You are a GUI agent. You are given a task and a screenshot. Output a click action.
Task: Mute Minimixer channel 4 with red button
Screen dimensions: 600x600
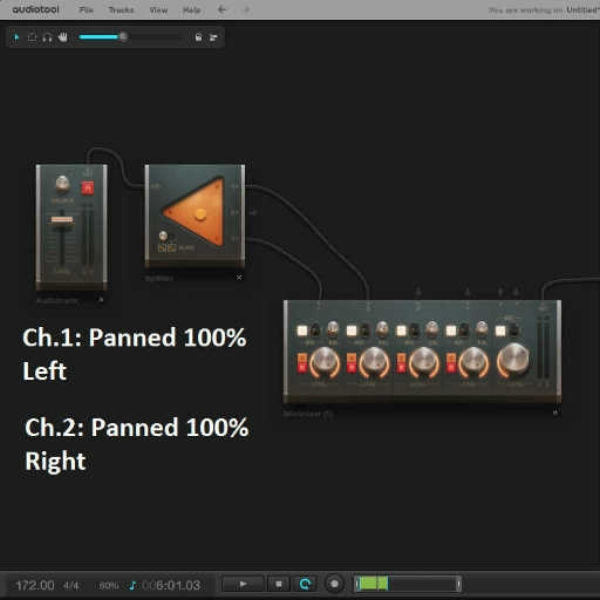point(451,367)
